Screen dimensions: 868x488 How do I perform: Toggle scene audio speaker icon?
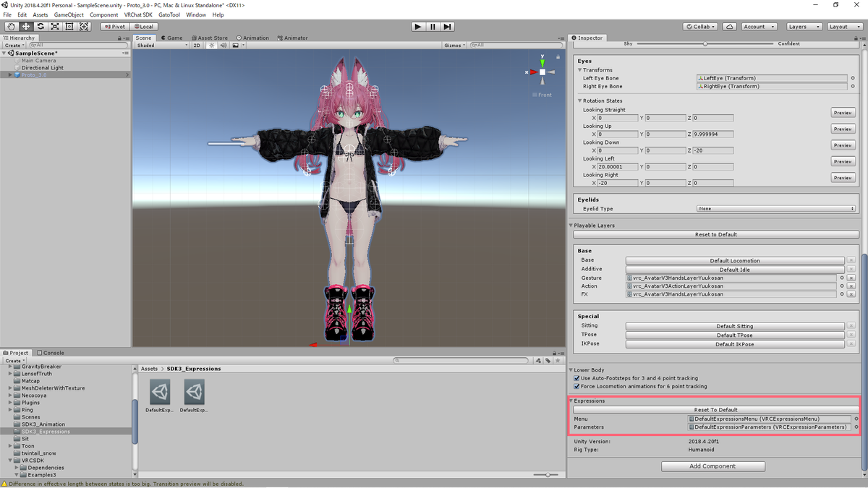coord(224,45)
